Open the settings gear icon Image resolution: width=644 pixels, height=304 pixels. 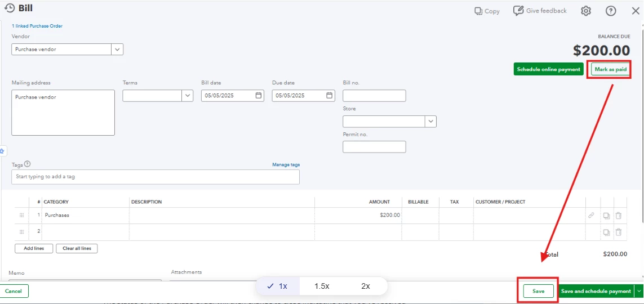pos(585,11)
